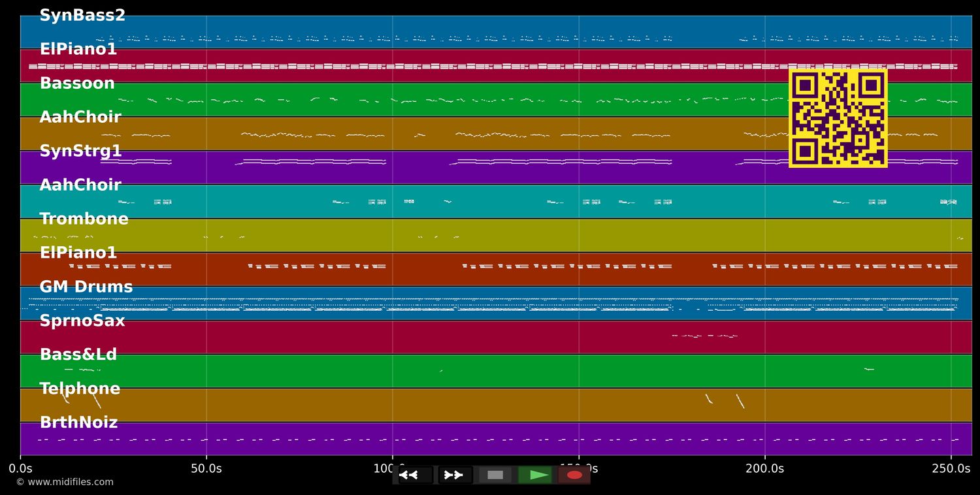
Task: Click the QR code image
Action: [x=838, y=118]
